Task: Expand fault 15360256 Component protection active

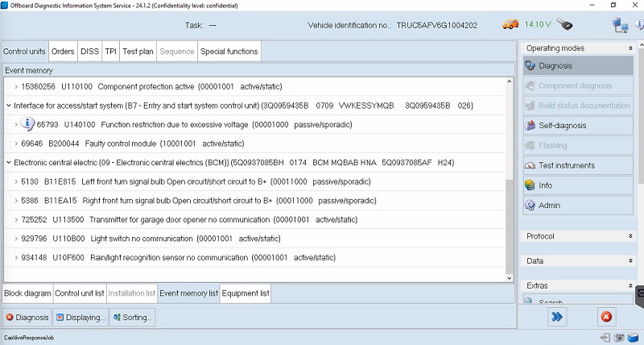Action: point(16,87)
